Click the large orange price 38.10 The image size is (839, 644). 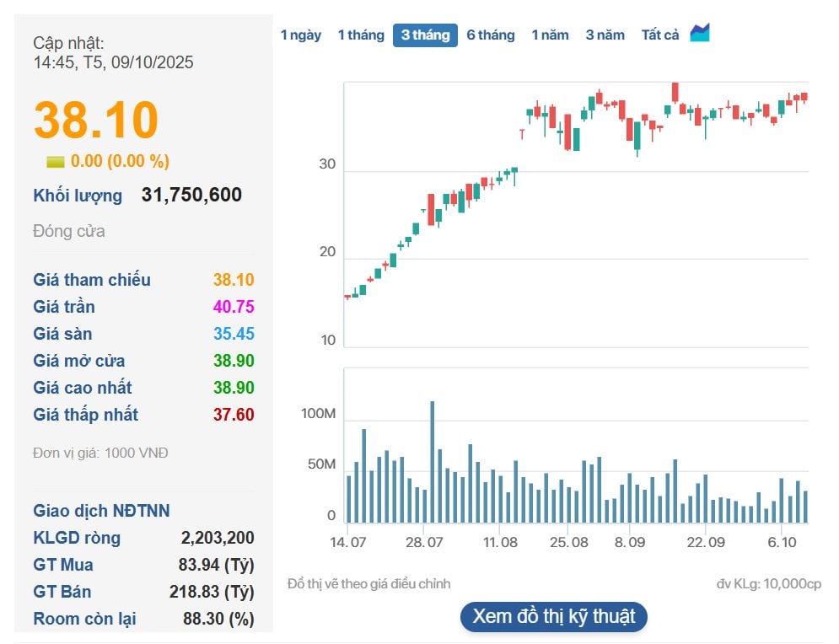coord(96,120)
